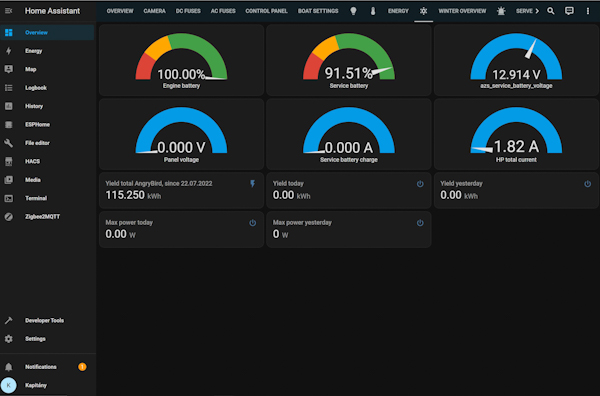Click the Yield today power icon

point(420,184)
